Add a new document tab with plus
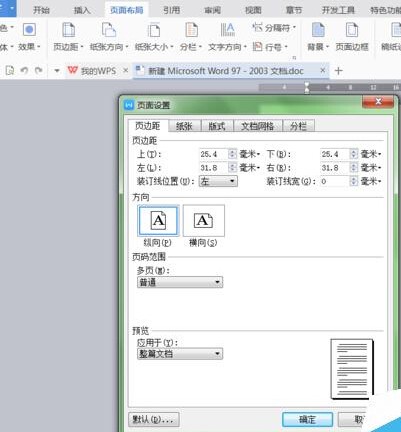 (x=338, y=71)
